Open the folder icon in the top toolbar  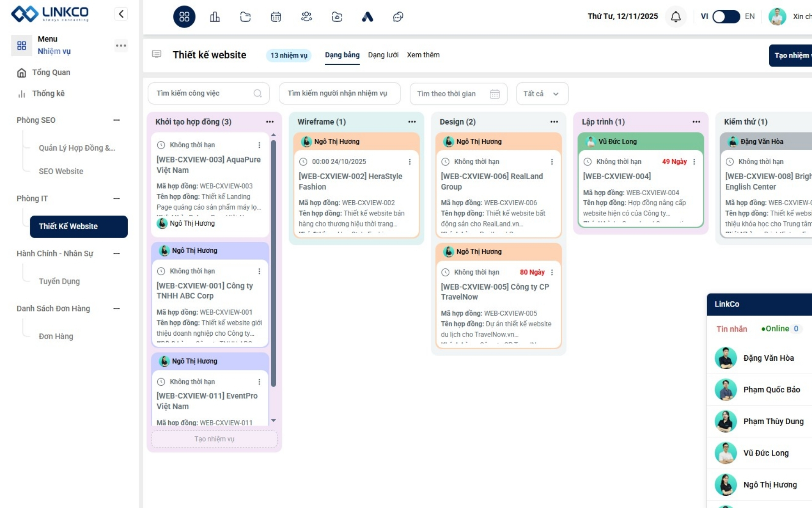click(x=245, y=17)
